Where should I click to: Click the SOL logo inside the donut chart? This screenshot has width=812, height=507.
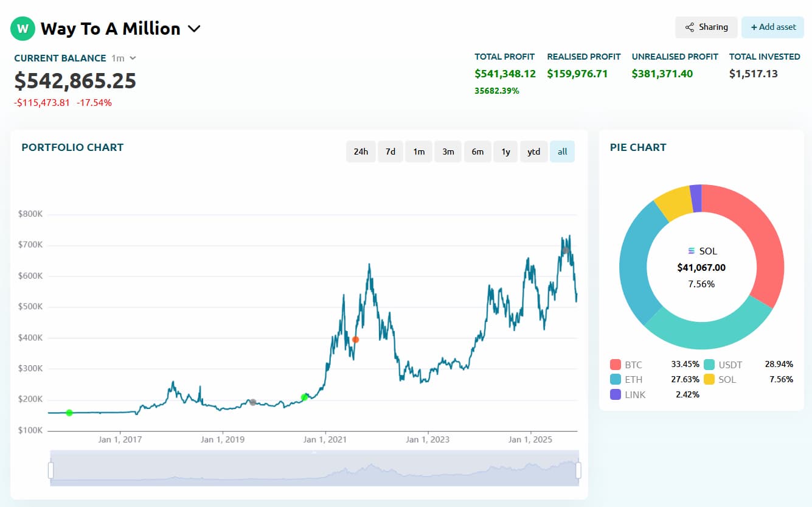[691, 250]
